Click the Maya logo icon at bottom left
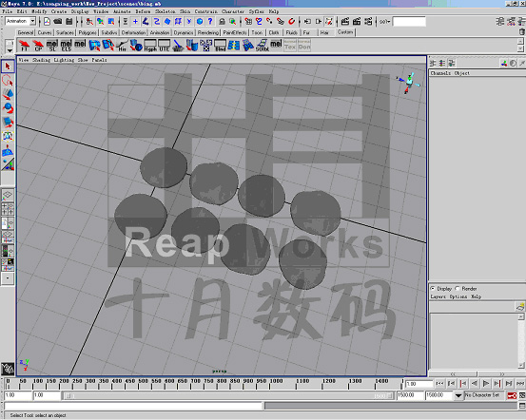 click(8, 369)
